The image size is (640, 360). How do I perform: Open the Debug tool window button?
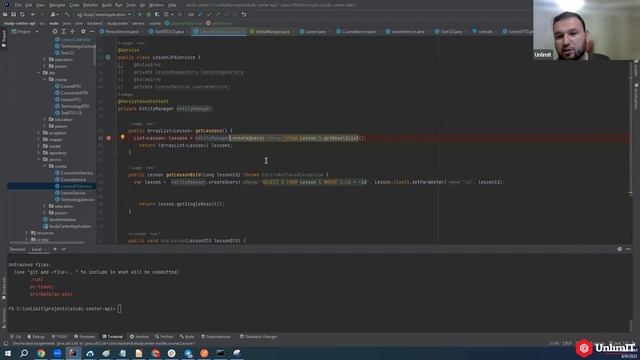tap(36, 337)
